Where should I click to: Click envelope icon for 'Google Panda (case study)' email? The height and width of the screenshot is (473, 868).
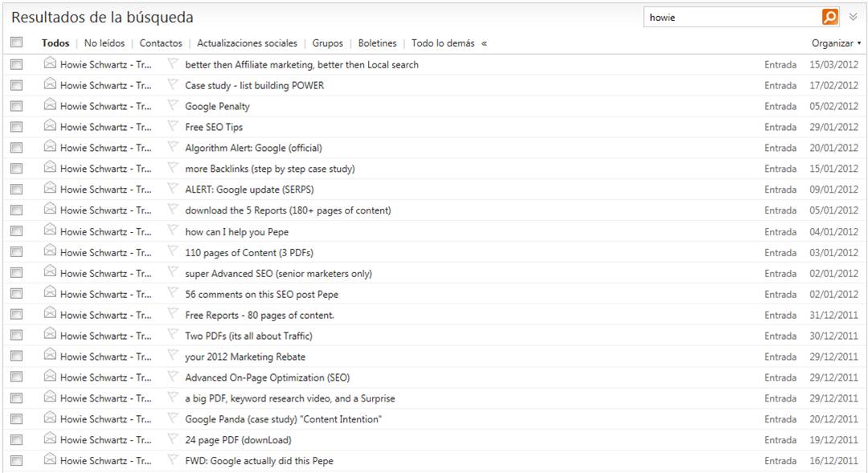click(50, 417)
